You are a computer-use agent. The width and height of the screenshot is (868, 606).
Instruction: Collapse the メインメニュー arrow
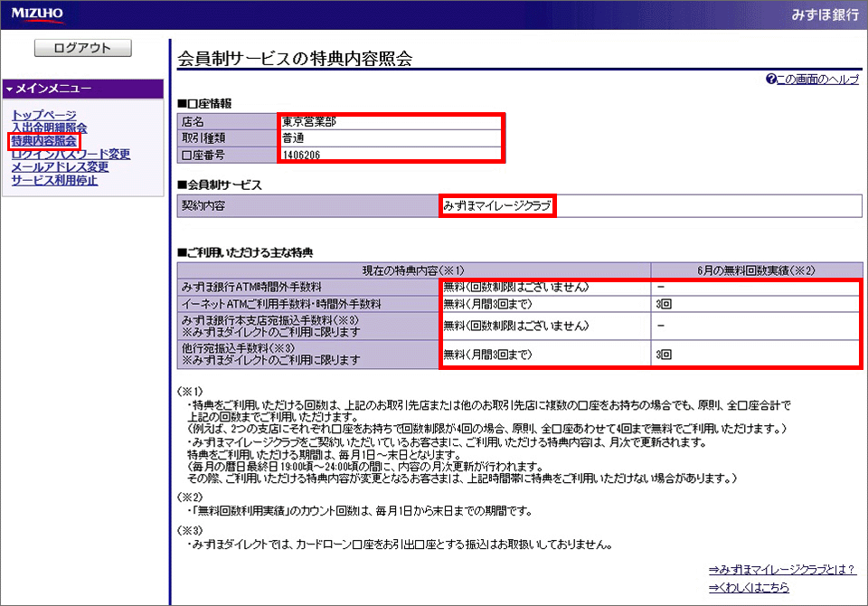9,90
